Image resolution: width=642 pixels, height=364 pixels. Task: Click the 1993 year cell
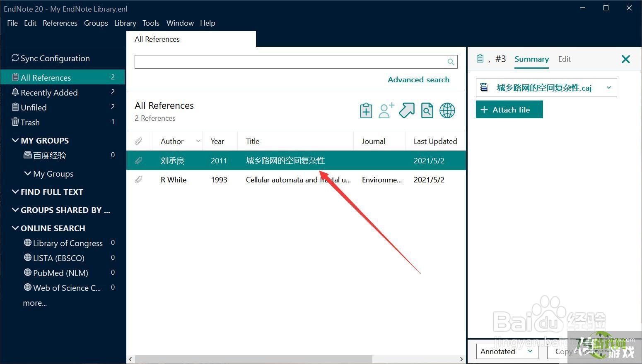click(219, 180)
